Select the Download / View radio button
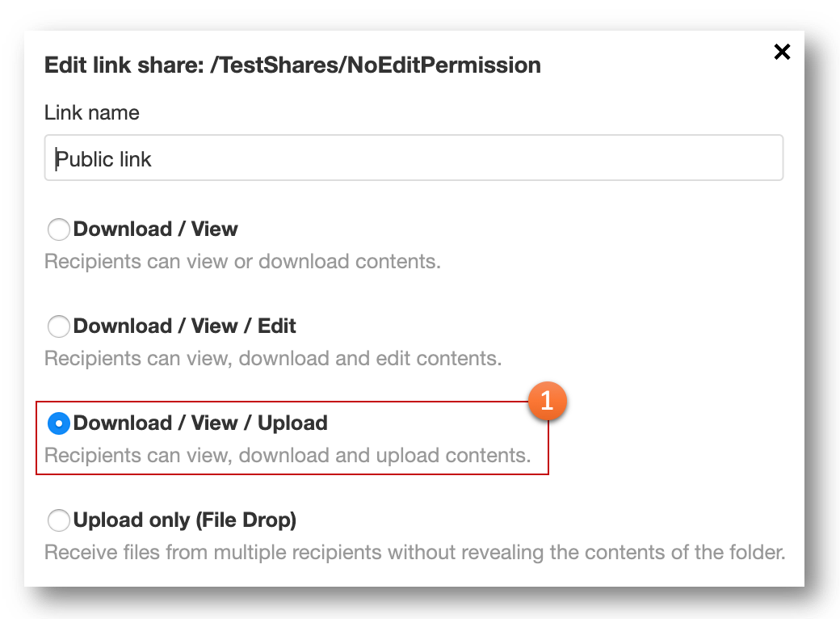 pos(58,229)
